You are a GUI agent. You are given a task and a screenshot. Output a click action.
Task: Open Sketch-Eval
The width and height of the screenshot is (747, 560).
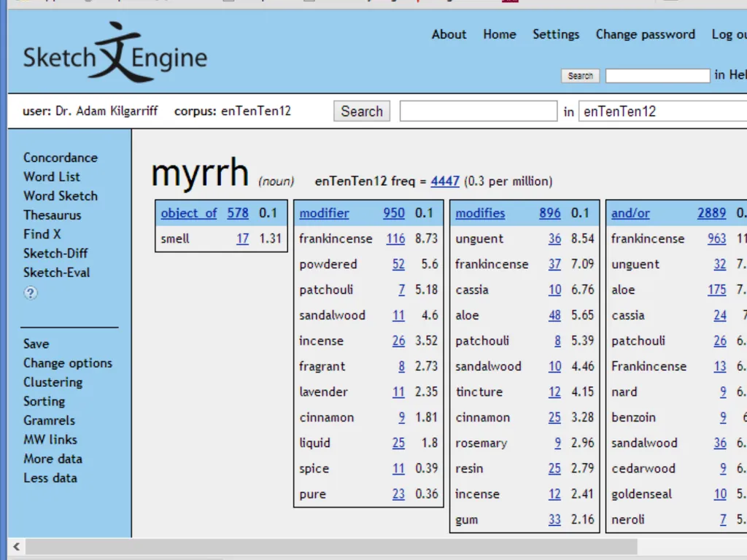coord(57,273)
